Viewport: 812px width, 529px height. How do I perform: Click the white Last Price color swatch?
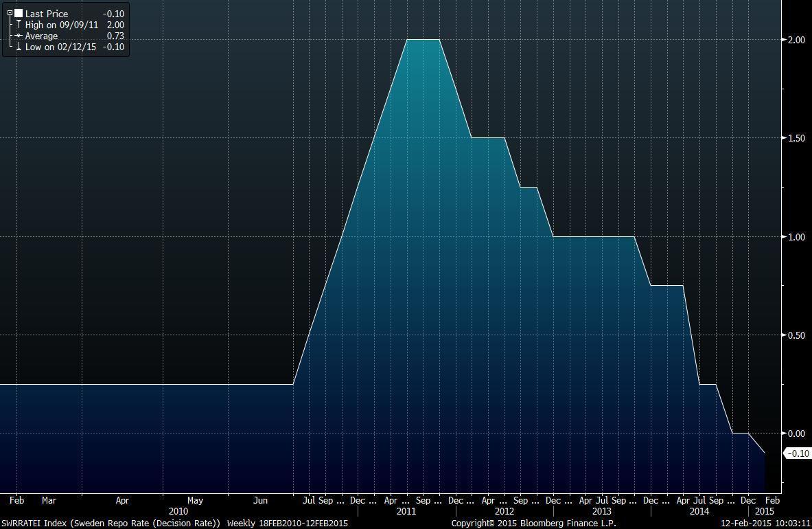point(19,14)
